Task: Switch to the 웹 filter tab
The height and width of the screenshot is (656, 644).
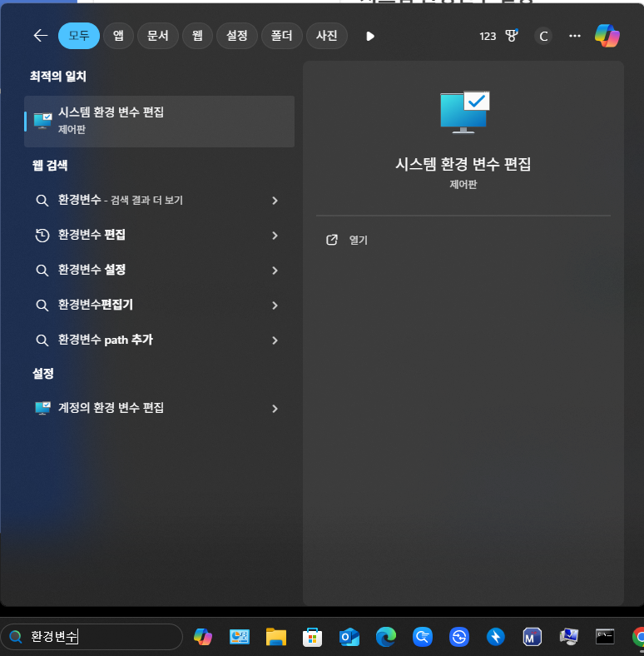Action: (x=197, y=36)
